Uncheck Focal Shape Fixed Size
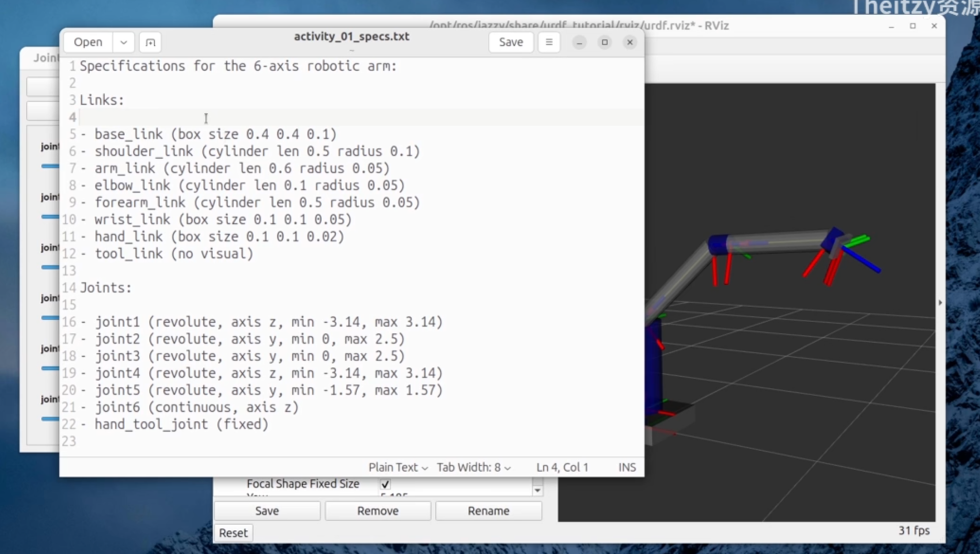 click(x=385, y=484)
